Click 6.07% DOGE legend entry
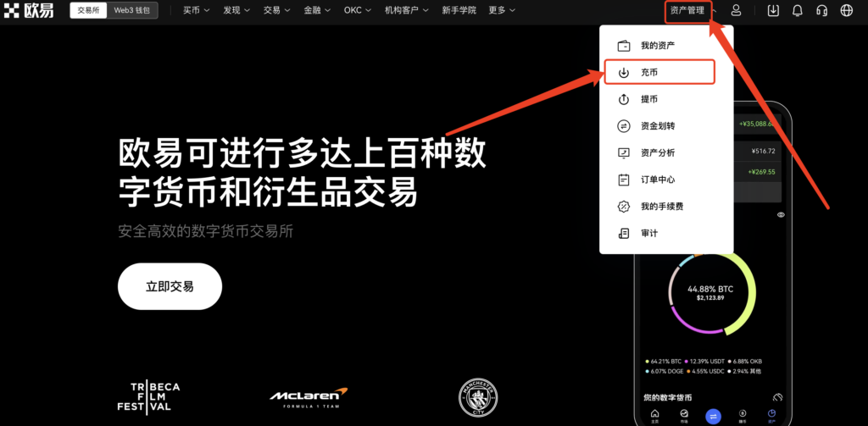Screen dimensions: 868x426 point(665,371)
